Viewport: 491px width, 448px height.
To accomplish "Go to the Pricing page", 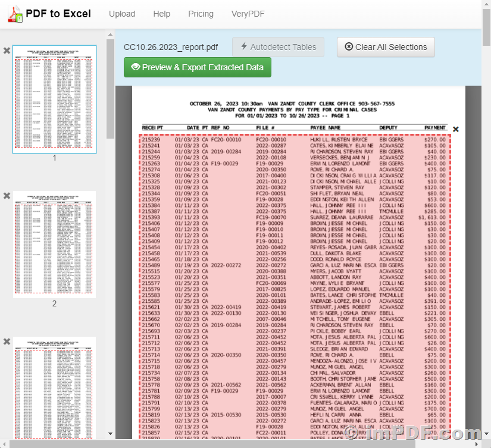I will coord(201,14).
